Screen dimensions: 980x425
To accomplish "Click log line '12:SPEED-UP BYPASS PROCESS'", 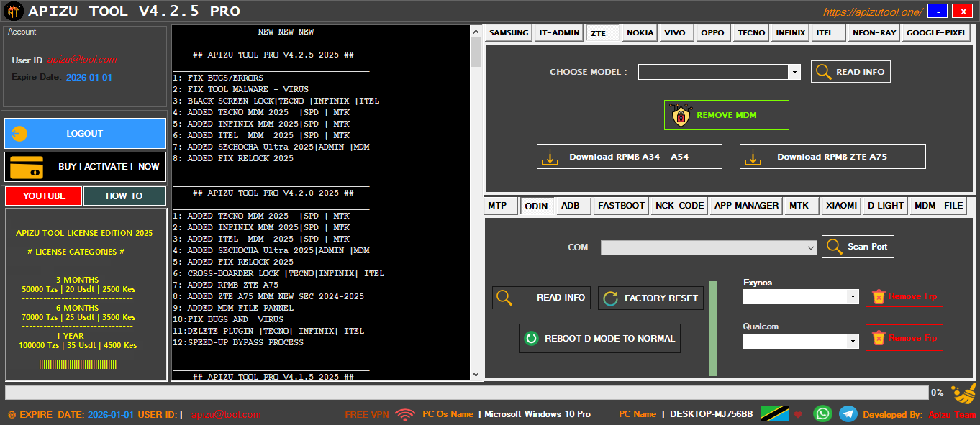I will (x=238, y=342).
